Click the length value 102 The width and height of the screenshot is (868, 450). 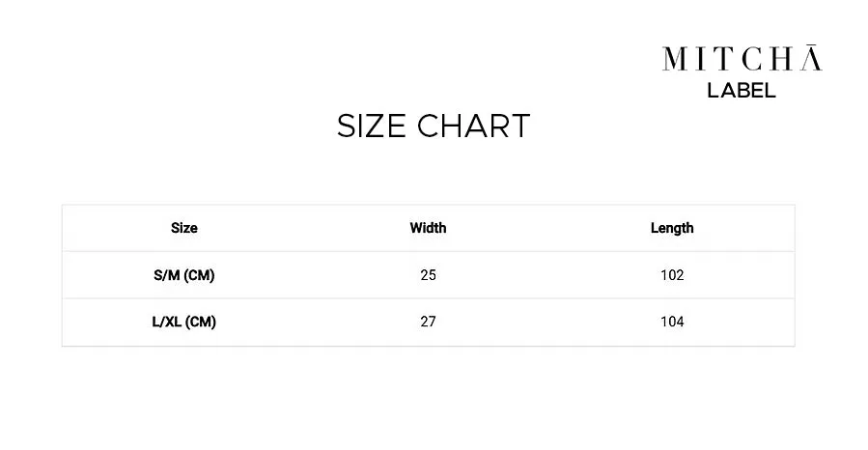coord(672,275)
